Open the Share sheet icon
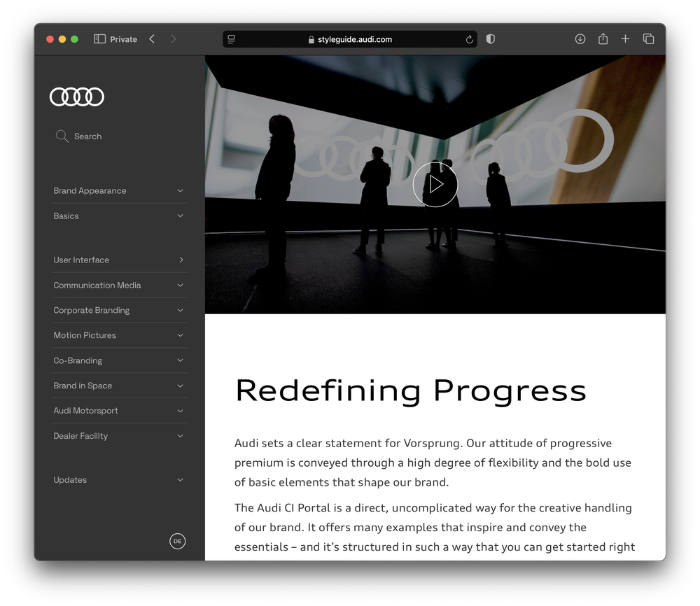This screenshot has width=700, height=606. coord(603,39)
